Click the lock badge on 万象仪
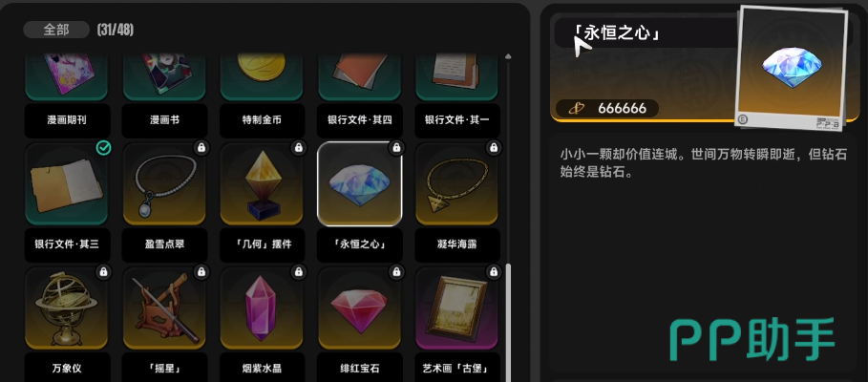The width and height of the screenshot is (868, 382). tap(103, 271)
